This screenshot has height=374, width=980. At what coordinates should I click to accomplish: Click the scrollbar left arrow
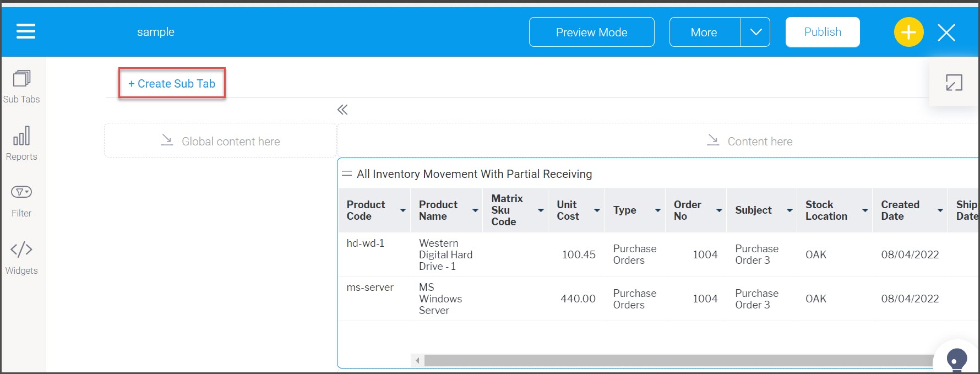[x=418, y=360]
